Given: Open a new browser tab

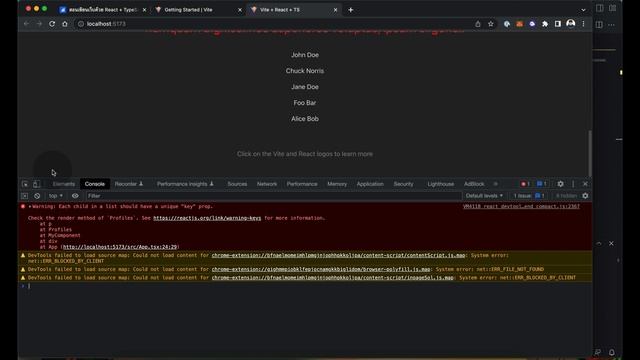Looking at the screenshot, I should pos(351,10).
